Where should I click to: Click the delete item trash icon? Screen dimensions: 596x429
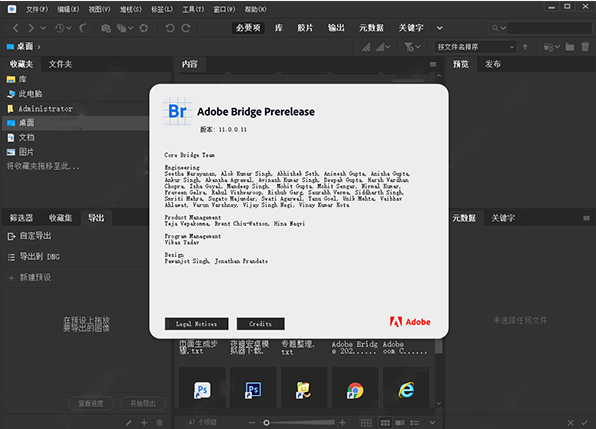coord(585,47)
